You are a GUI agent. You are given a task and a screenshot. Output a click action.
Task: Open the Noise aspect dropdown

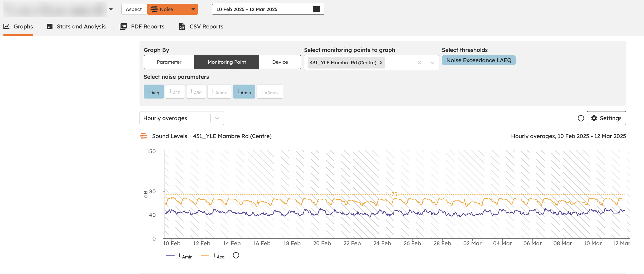point(172,9)
